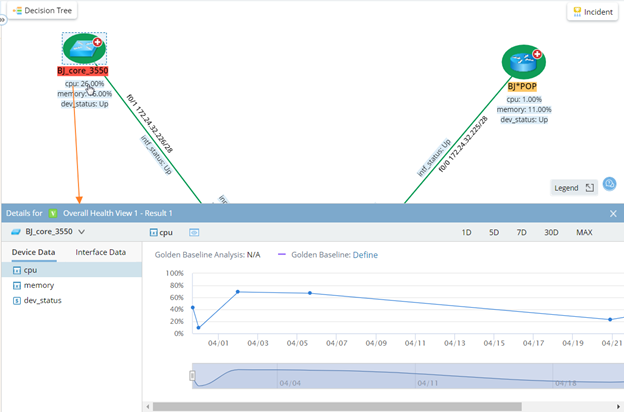
Task: Click the f0/0 172.24.32.225/28 interface label
Action: [x=463, y=144]
